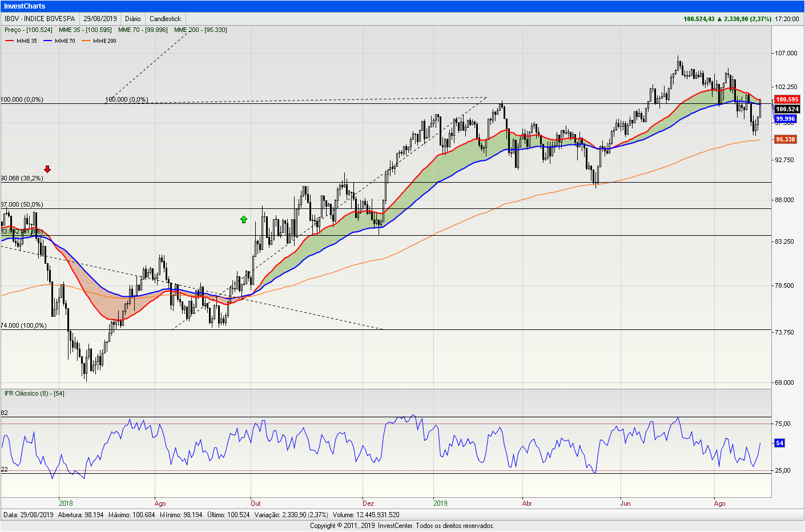Click the Volume: 12.445.931.520 status entry
Viewport: 805px width, 532px height.
366,515
